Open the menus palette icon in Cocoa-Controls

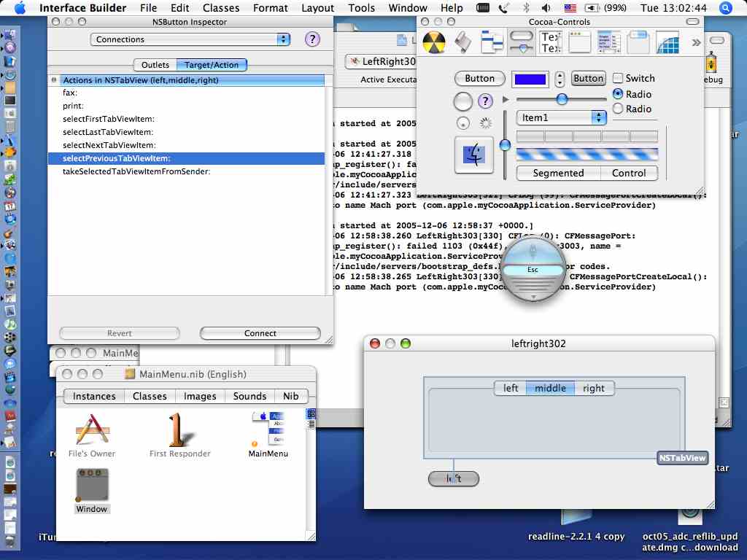coord(492,42)
